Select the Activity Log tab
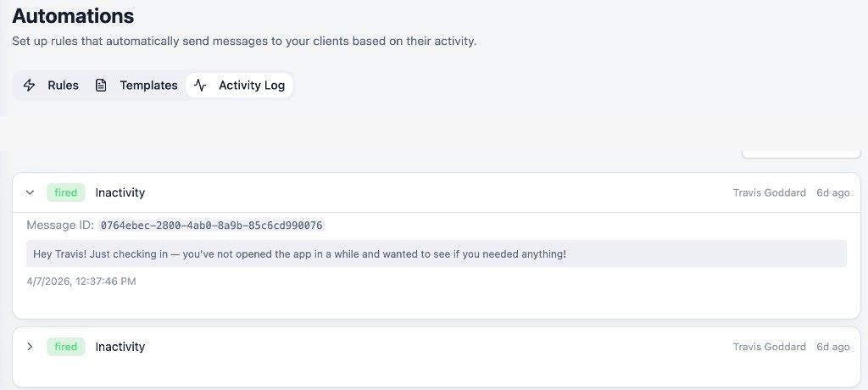This screenshot has width=868, height=390. [239, 86]
